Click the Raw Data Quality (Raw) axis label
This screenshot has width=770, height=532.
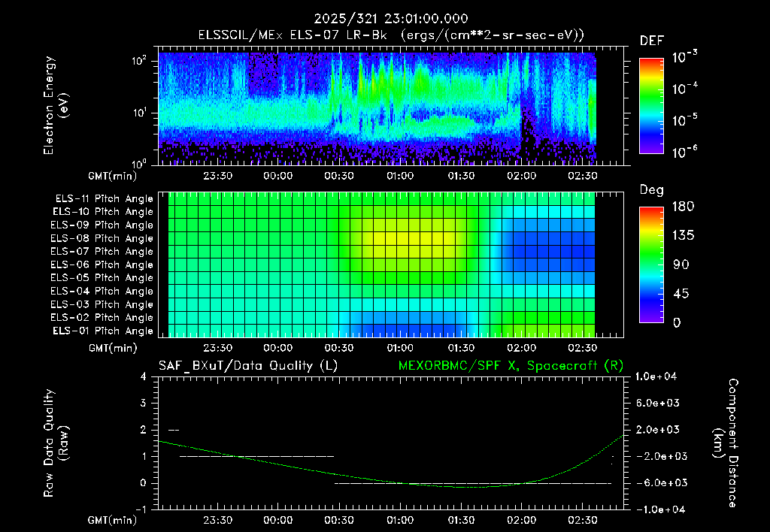coord(56,443)
